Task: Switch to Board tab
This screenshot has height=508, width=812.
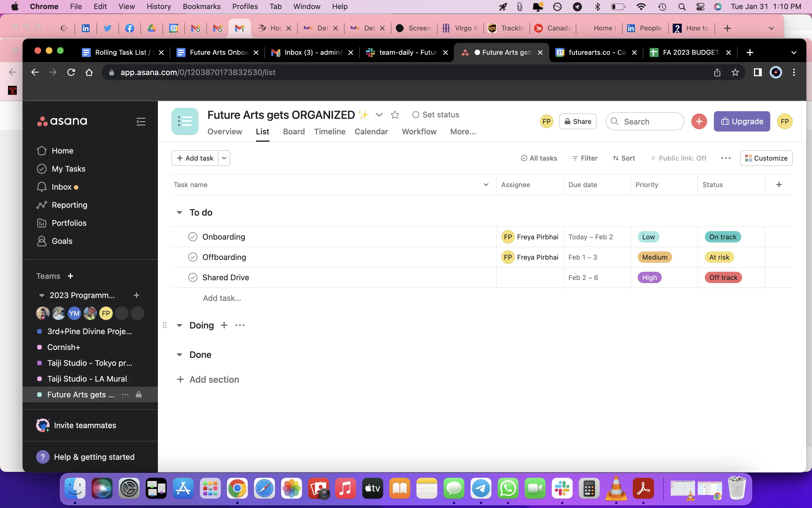Action: pyautogui.click(x=294, y=132)
